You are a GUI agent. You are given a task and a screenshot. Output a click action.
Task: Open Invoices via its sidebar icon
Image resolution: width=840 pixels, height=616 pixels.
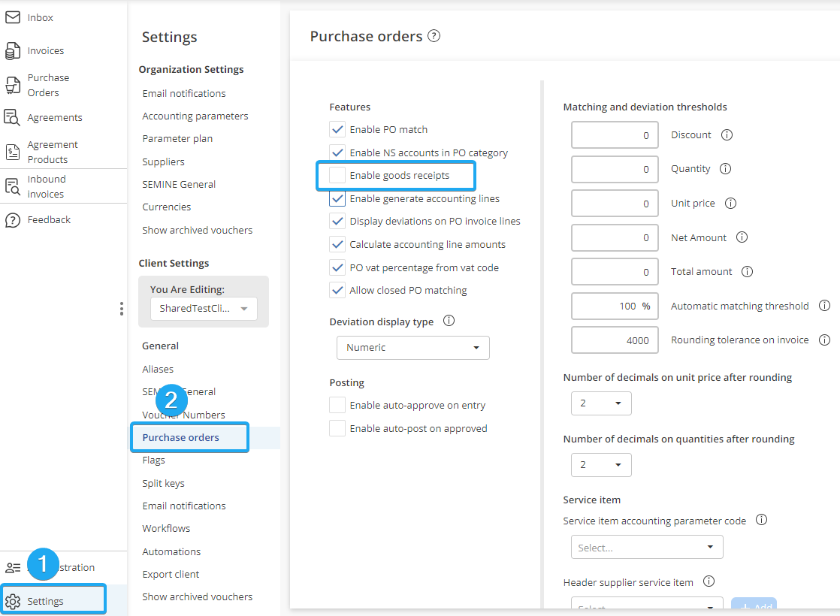tap(13, 51)
